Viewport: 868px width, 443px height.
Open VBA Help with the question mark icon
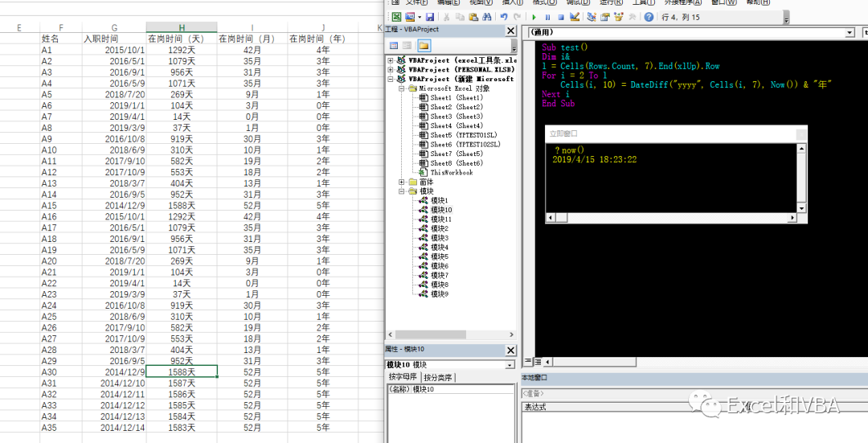coord(649,17)
